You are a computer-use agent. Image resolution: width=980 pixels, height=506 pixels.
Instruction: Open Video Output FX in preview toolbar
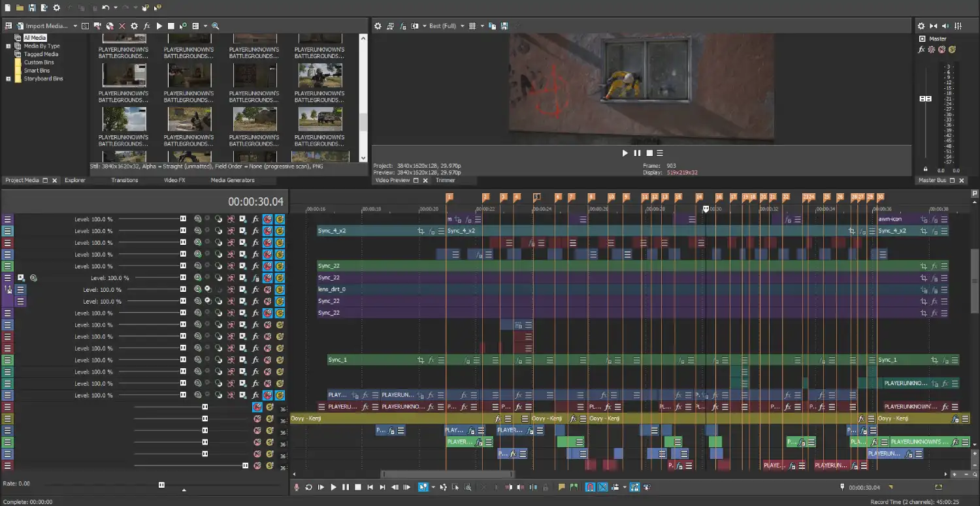pos(403,26)
